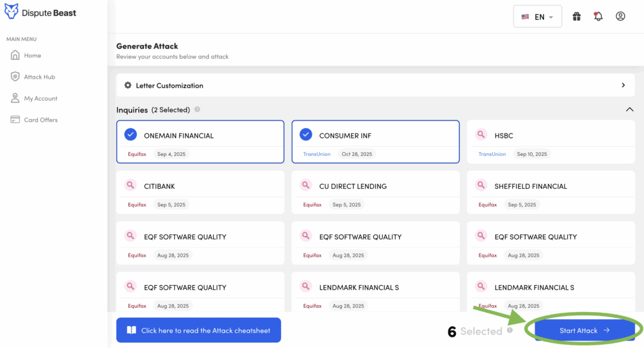Click the info icon beside Selected count
The height and width of the screenshot is (348, 644).
509,330
